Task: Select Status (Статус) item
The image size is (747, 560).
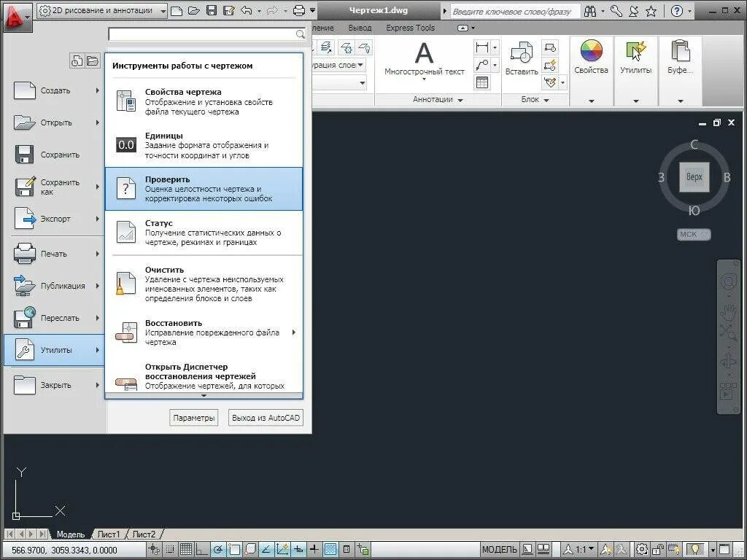Action: coord(204,233)
